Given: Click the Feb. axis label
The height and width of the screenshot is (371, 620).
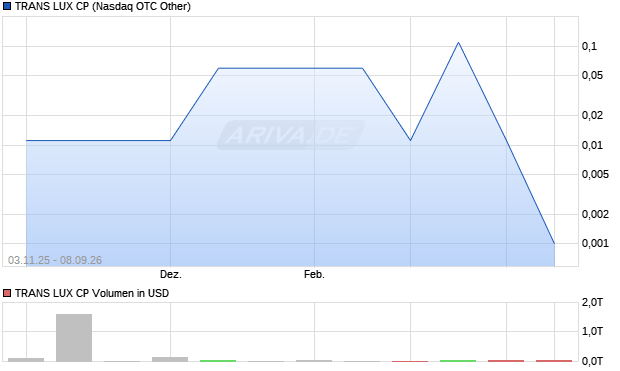Looking at the screenshot, I should pyautogui.click(x=314, y=274).
